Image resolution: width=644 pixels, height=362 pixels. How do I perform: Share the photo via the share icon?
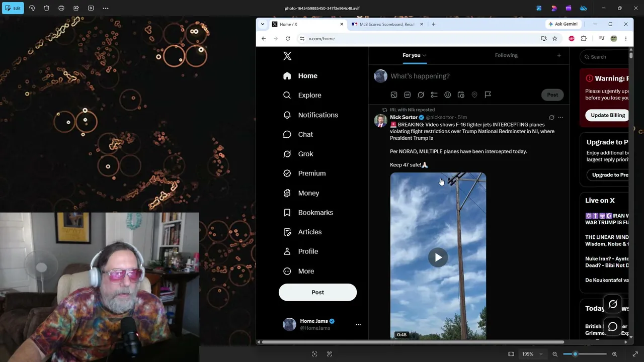tap(76, 8)
